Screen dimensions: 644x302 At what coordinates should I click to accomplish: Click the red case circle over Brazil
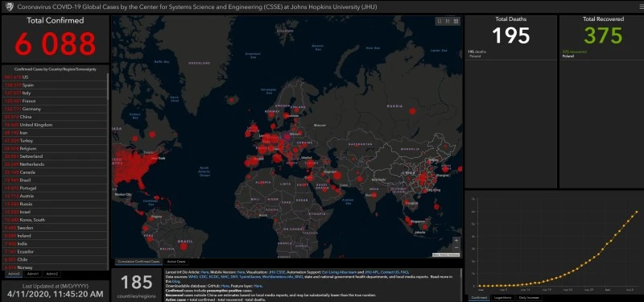click(x=184, y=246)
